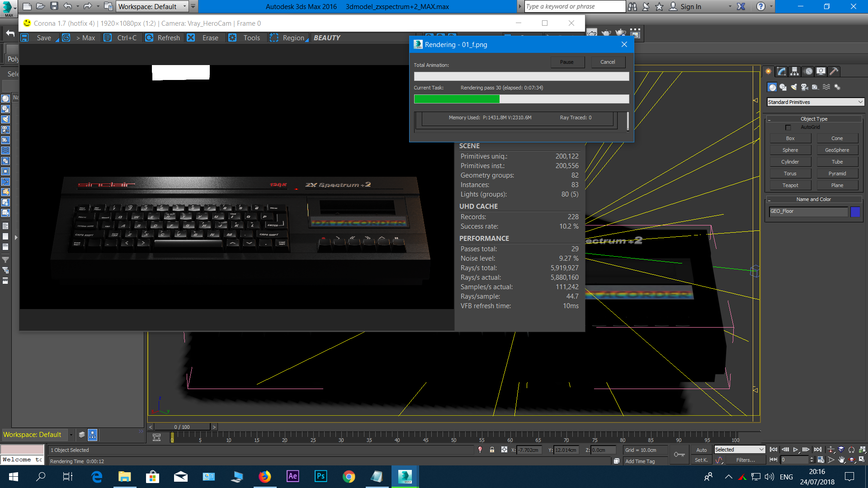Screen dimensions: 868x488
Task: Toggle Absolute/Offset transform type-in mode
Action: tap(504, 450)
